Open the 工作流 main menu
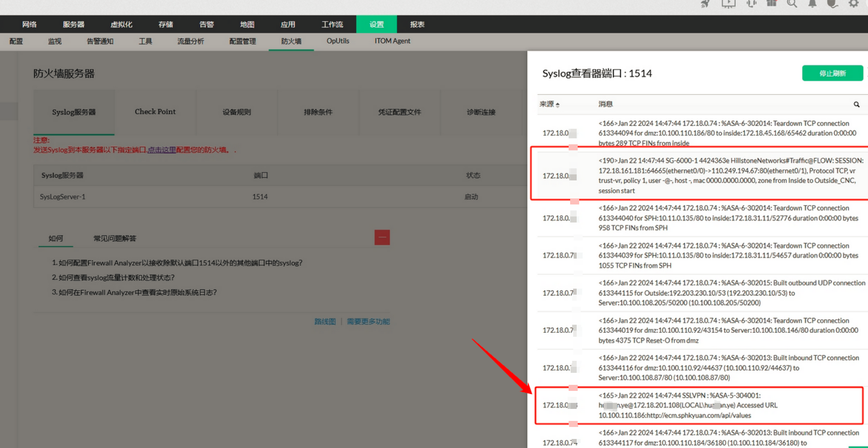 click(332, 24)
